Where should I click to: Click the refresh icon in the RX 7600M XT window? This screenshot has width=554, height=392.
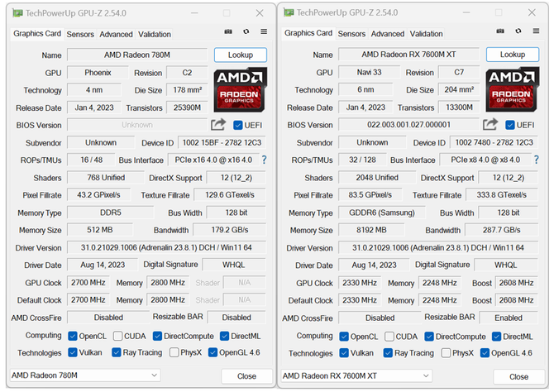coord(517,32)
